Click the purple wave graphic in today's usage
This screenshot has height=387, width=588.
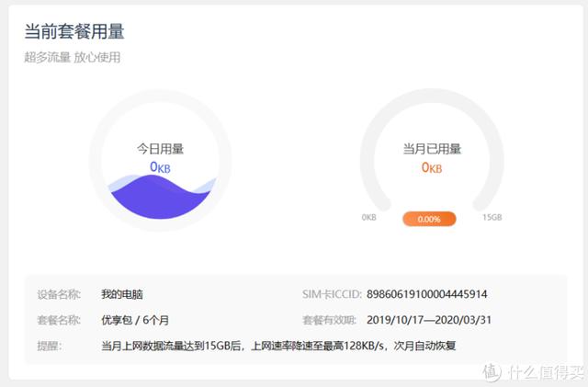point(160,197)
